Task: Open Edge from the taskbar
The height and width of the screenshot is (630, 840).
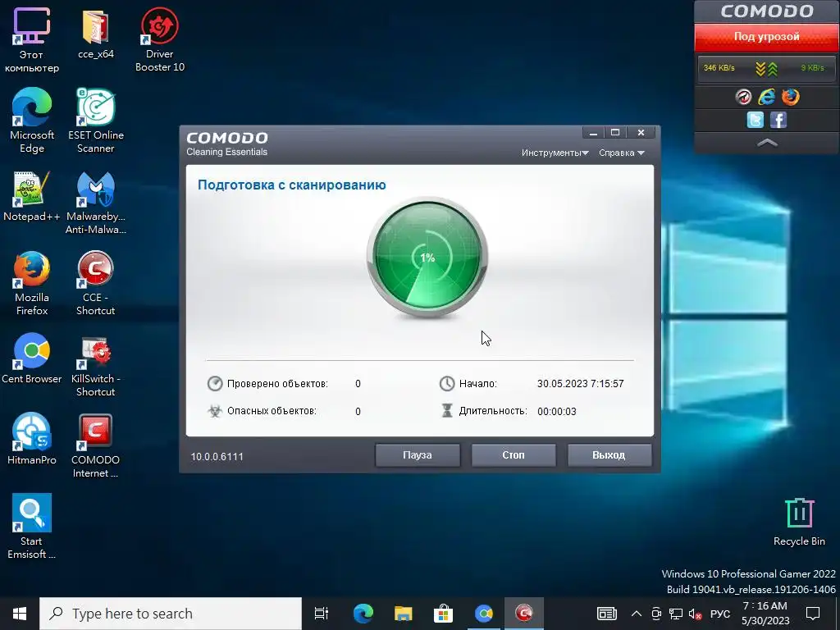Action: (x=363, y=614)
